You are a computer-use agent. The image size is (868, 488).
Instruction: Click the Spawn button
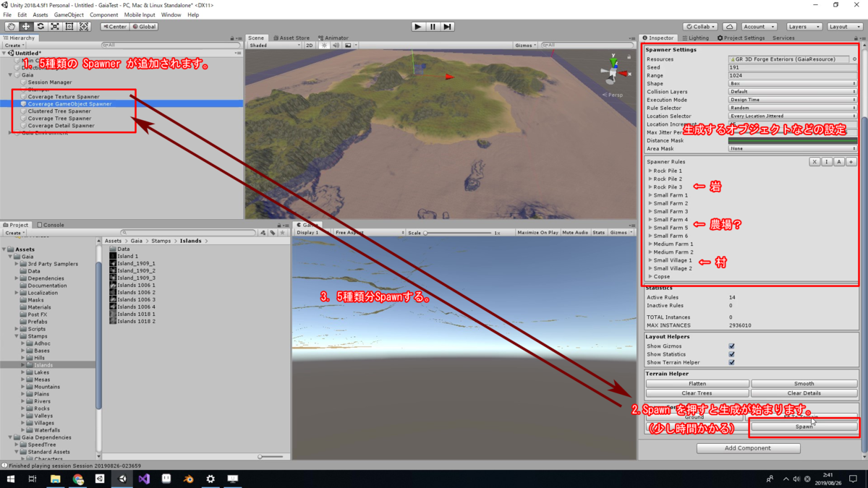point(804,427)
